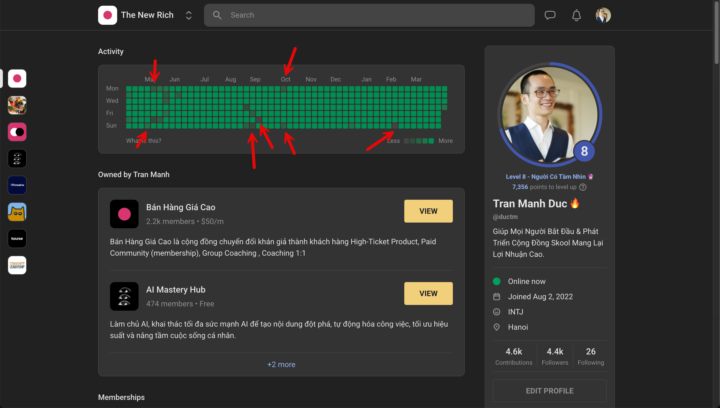Click the search magnifier icon

(217, 15)
